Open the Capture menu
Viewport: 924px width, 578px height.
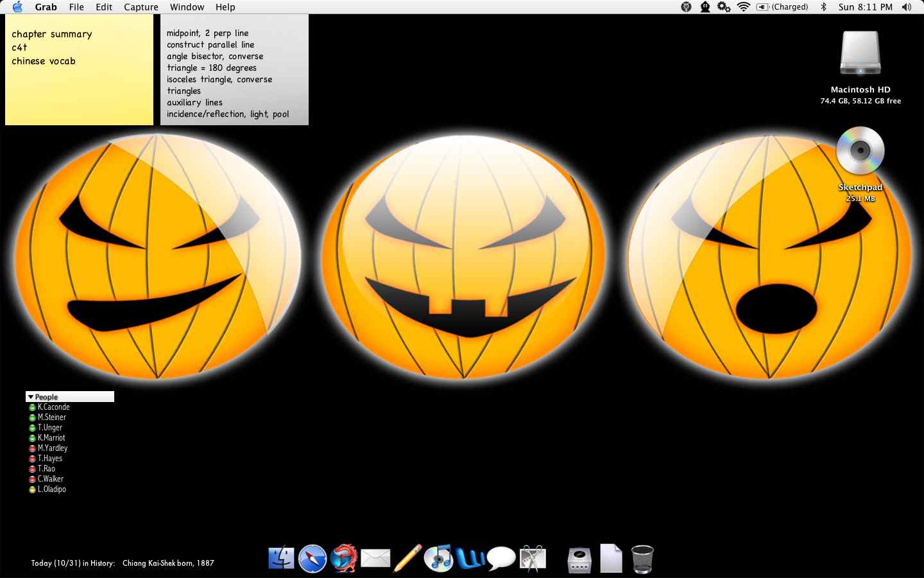pyautogui.click(x=141, y=7)
